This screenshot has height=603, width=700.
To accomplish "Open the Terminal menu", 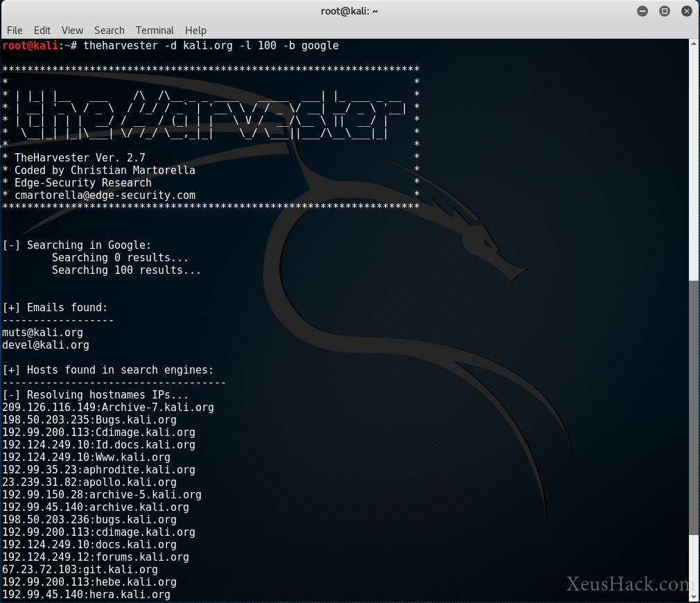I will click(x=155, y=30).
